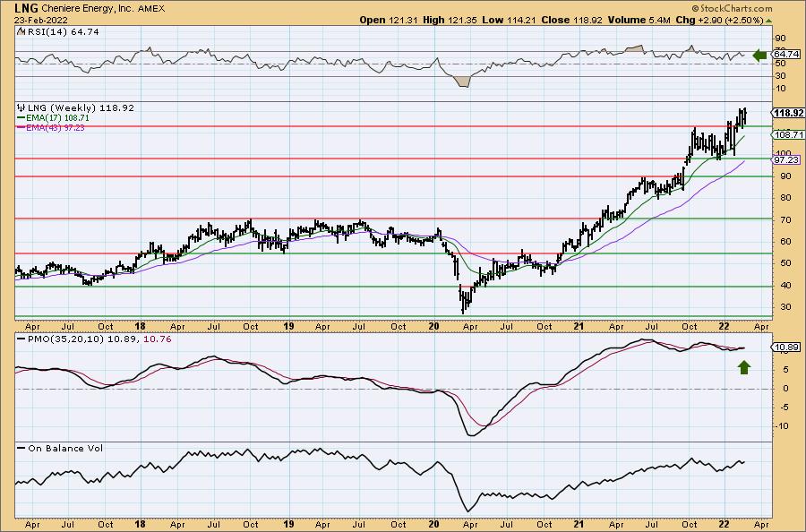Viewport: 806px width, 532px height.
Task: Click the -10 level on PMO axis
Action: coord(782,425)
